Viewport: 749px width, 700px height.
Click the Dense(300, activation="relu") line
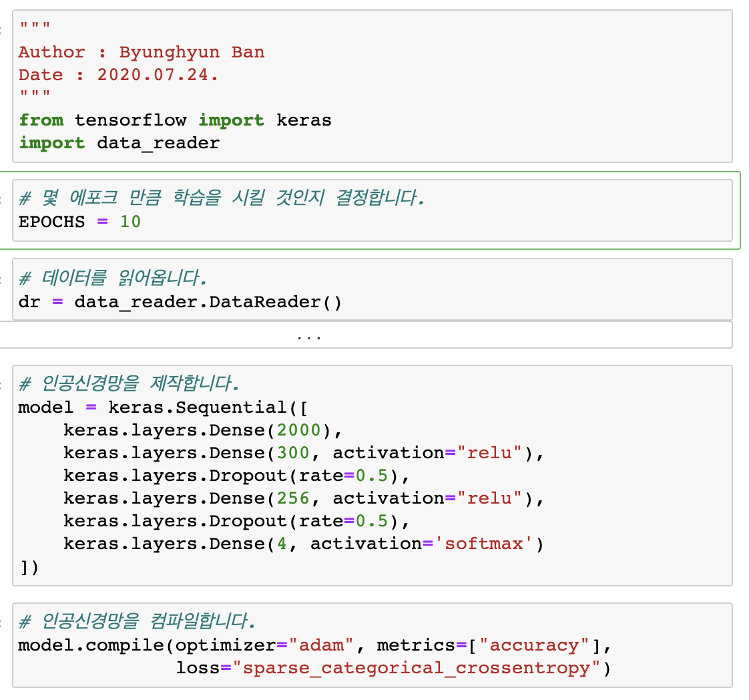point(304,453)
